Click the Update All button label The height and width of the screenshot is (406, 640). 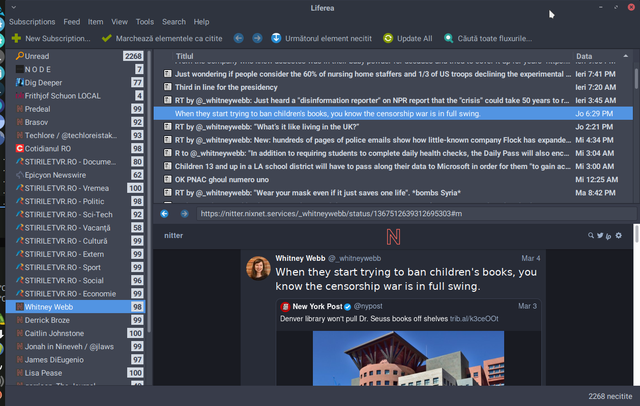pyautogui.click(x=415, y=38)
